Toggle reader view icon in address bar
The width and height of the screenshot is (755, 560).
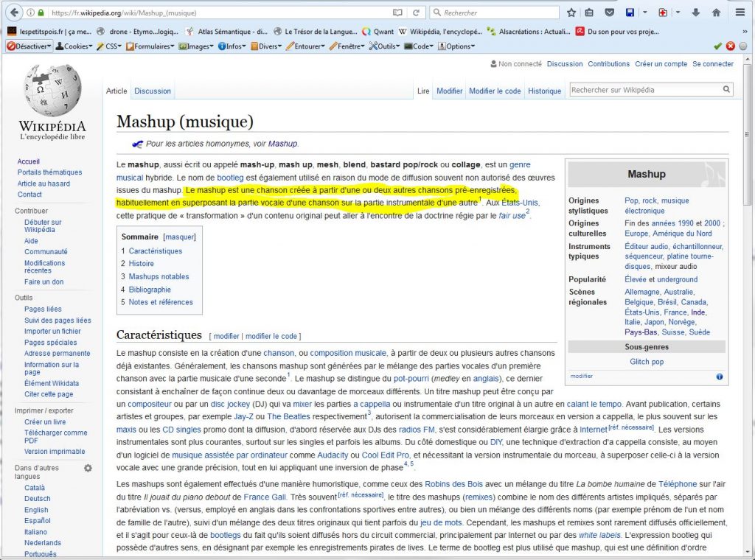click(x=398, y=13)
